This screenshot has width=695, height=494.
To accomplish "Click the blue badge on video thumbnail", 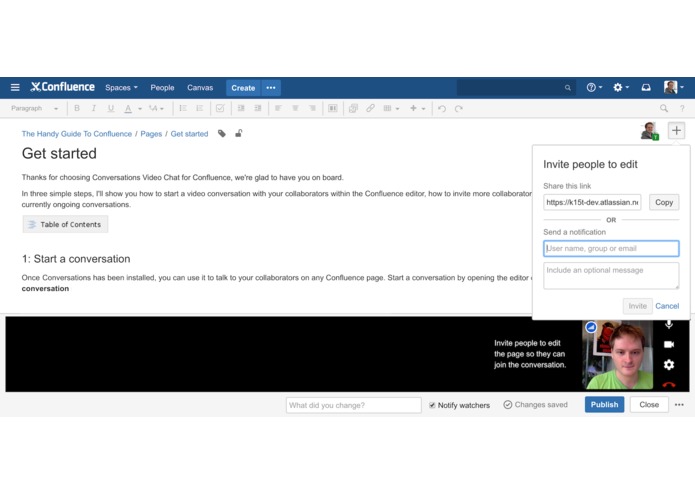I will (x=591, y=327).
